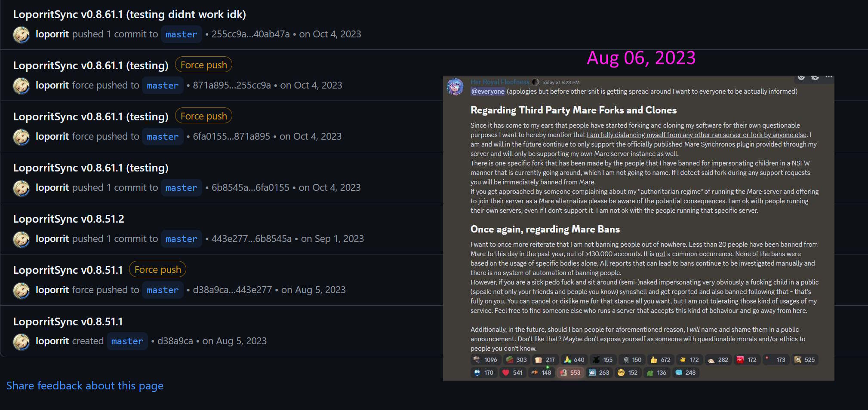Click the reaction with count 173
Viewport: 868px width, 410px height.
(776, 360)
